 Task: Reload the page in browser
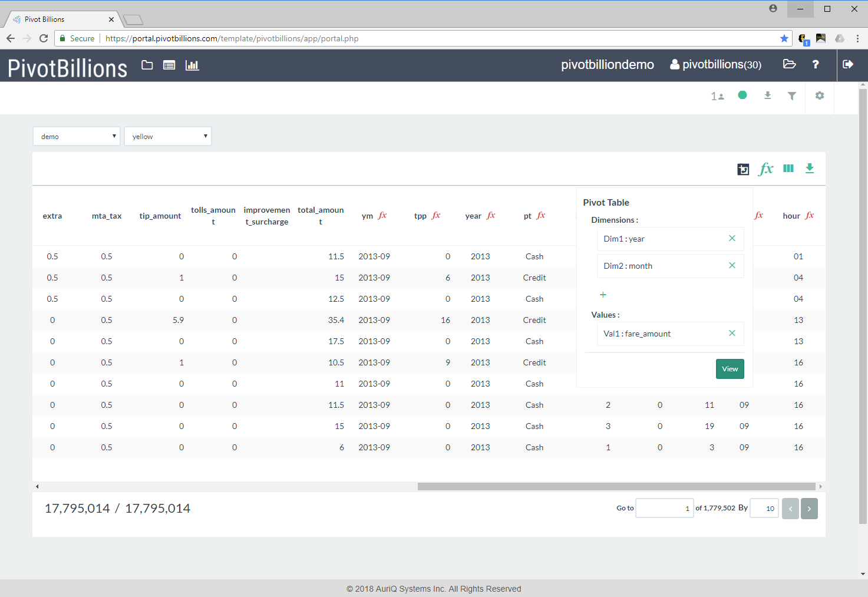point(44,38)
